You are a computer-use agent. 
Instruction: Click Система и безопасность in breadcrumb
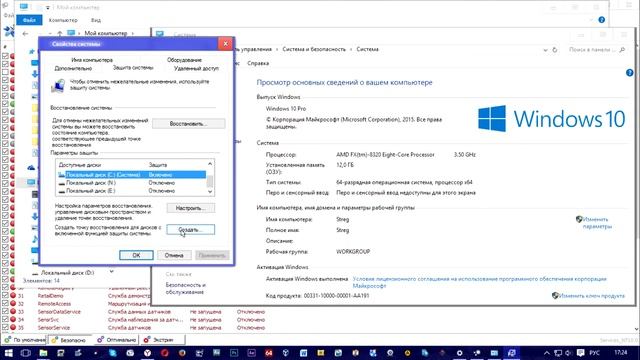314,49
